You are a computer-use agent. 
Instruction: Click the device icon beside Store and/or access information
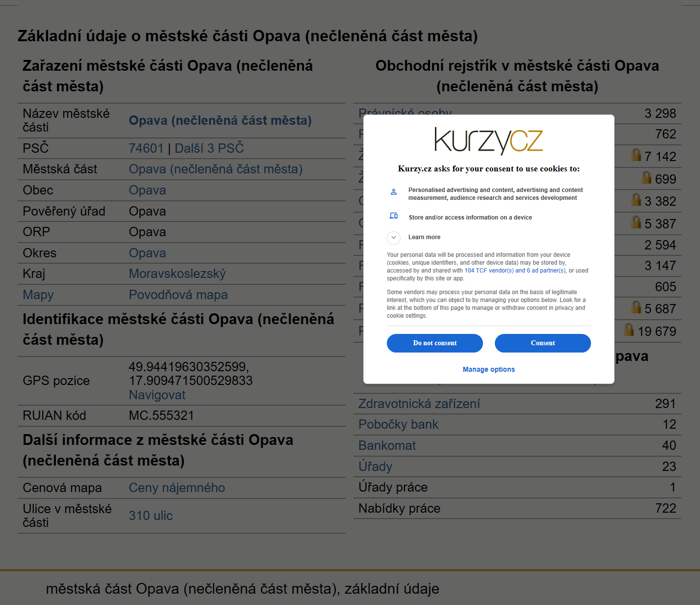(394, 216)
